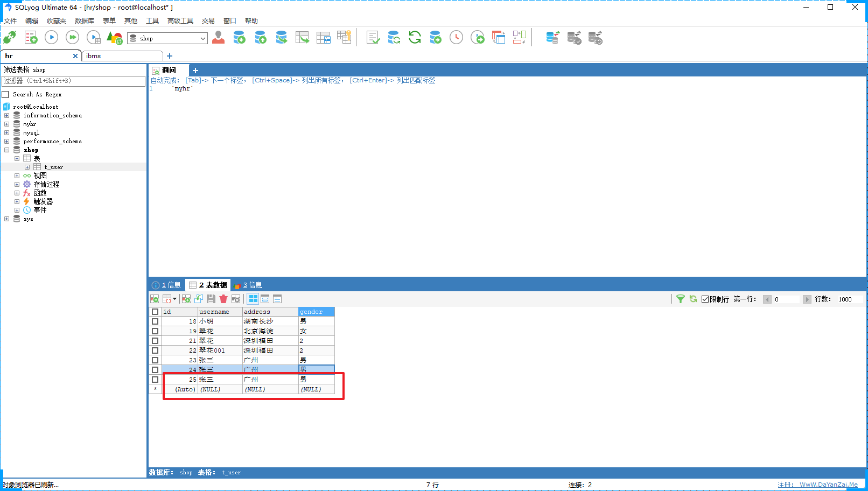The width and height of the screenshot is (868, 491).
Task: Switch to the 1 信息 result tab
Action: (x=167, y=285)
